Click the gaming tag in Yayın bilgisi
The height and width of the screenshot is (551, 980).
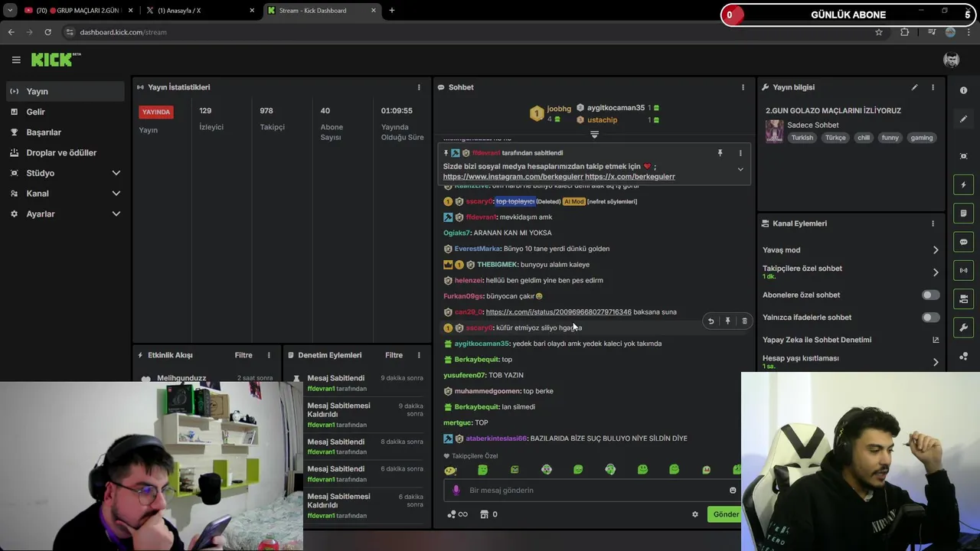click(922, 138)
